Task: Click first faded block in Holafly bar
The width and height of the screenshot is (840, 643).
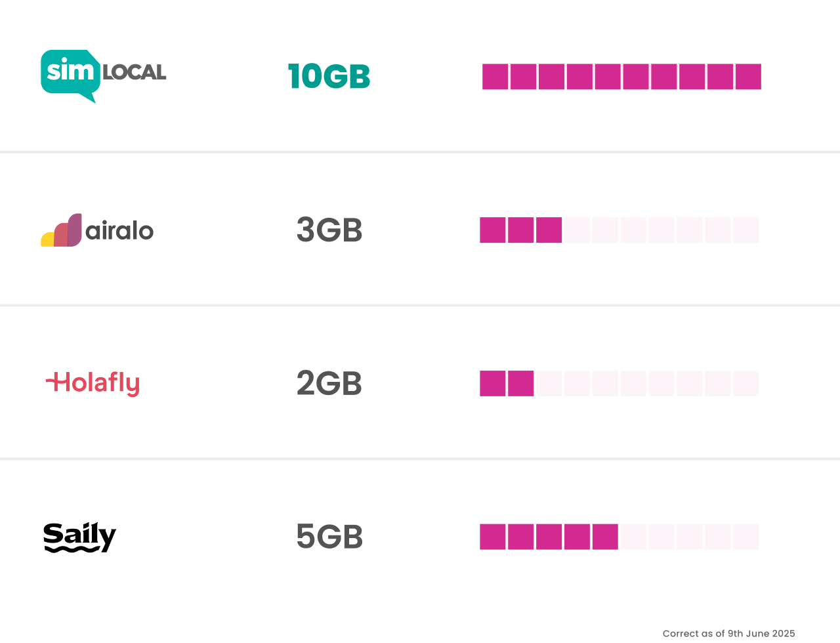Action: [x=549, y=384]
